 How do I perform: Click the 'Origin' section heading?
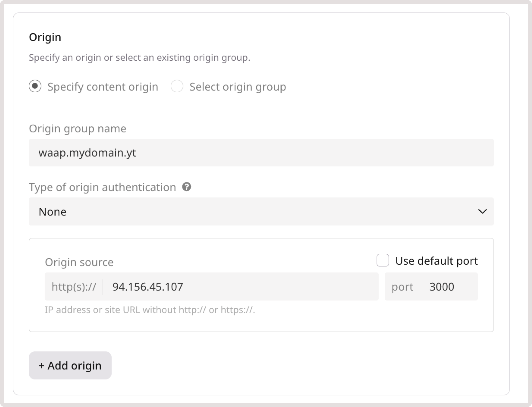(x=45, y=37)
